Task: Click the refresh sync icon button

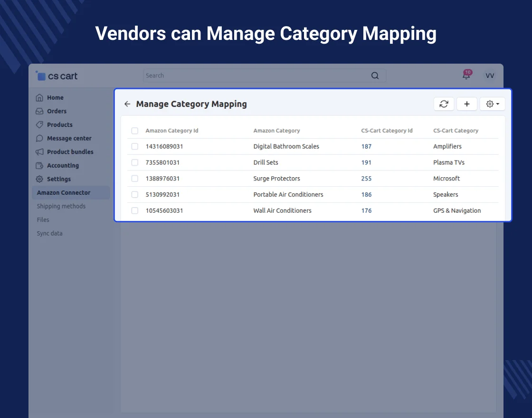Action: pyautogui.click(x=444, y=104)
